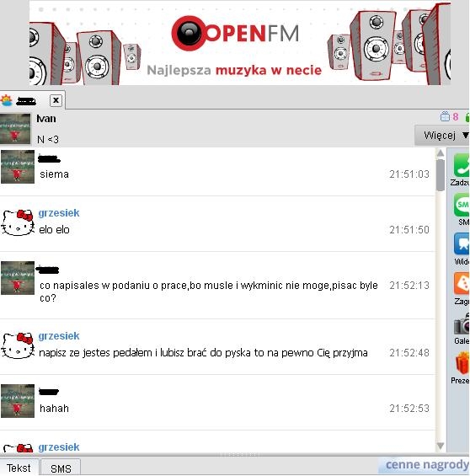Click the grzesiek name in elo elo message

(x=59, y=213)
